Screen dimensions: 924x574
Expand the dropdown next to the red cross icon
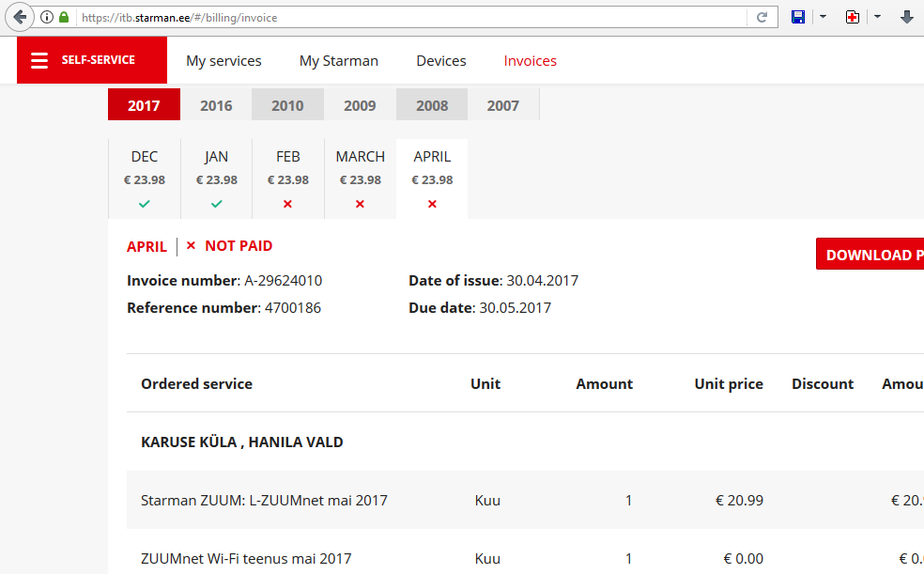(877, 17)
